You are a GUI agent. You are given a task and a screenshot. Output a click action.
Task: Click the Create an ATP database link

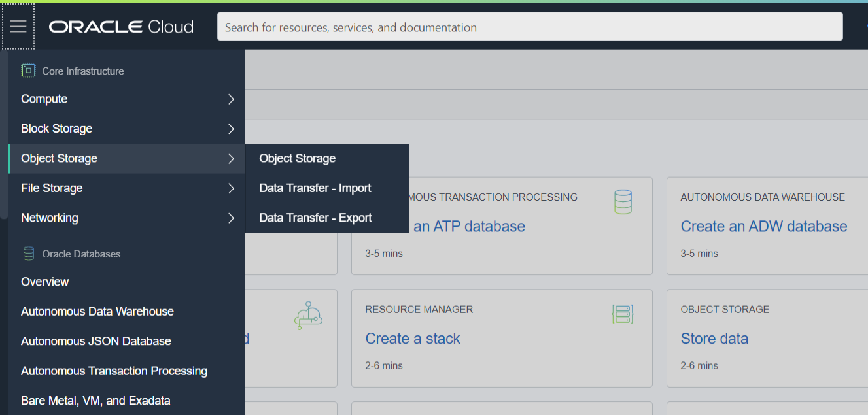pyautogui.click(x=468, y=226)
